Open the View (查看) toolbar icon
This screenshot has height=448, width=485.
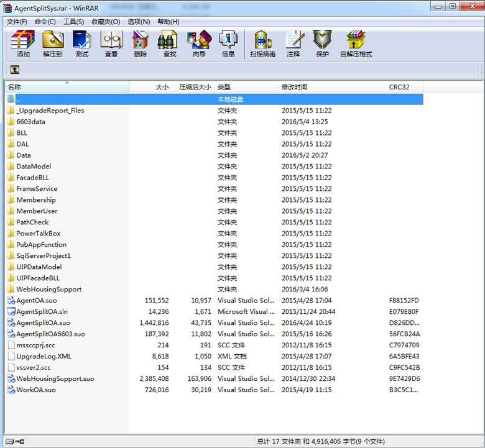[111, 43]
